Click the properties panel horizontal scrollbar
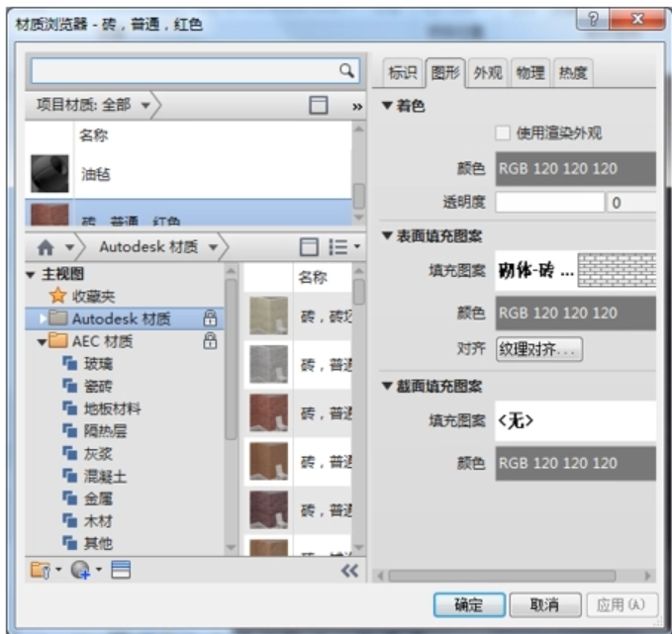The height and width of the screenshot is (634, 672). 502,576
